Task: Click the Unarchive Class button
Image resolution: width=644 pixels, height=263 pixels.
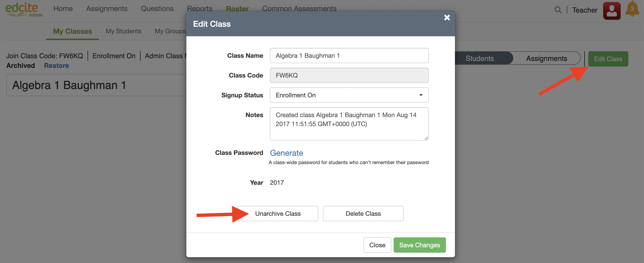Action: tap(278, 214)
